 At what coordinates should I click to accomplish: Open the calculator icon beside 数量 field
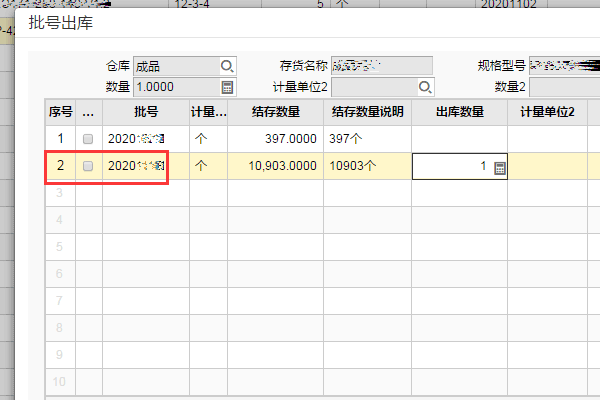pyautogui.click(x=227, y=87)
